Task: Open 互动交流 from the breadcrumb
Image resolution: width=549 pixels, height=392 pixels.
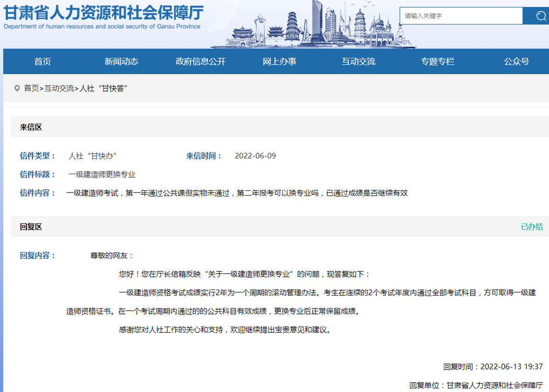Action: tap(60, 87)
